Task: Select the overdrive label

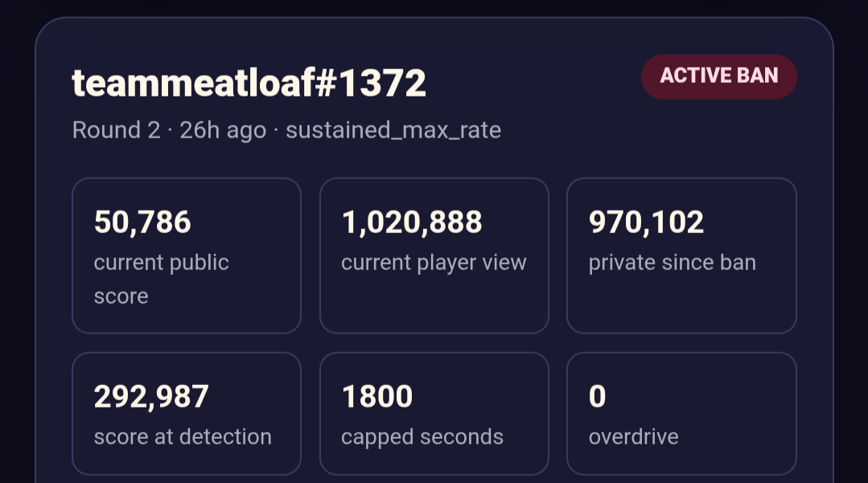Action: point(633,437)
